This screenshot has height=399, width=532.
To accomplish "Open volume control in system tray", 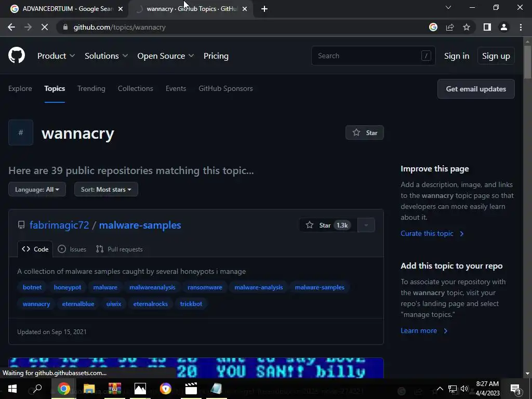I will click(464, 389).
